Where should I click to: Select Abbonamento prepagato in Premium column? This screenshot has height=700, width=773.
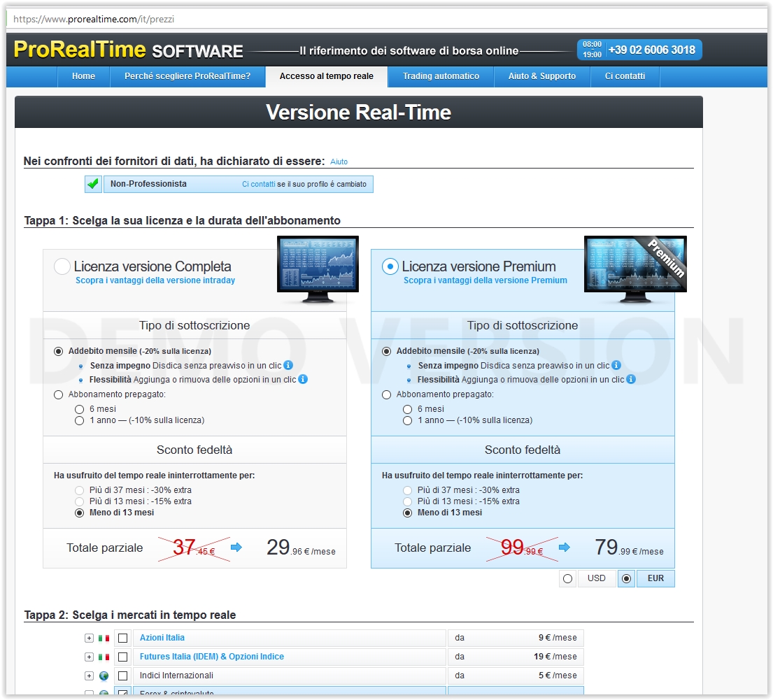coord(386,395)
